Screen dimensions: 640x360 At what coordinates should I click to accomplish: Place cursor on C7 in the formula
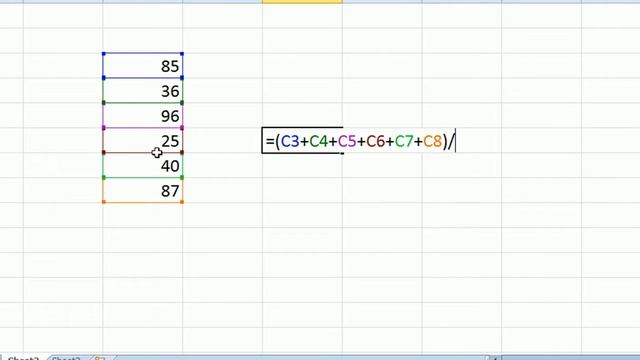pos(404,141)
